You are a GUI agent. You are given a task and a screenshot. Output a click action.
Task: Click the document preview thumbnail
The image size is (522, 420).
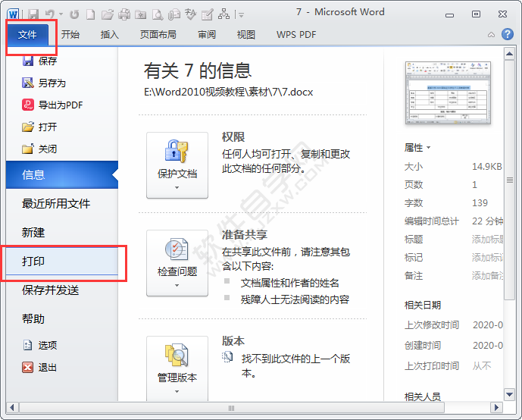tap(448, 93)
